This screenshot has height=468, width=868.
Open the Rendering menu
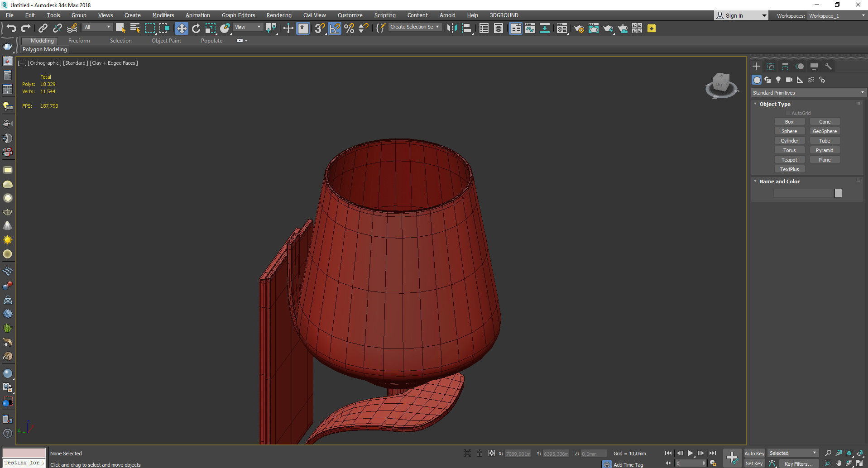point(279,15)
